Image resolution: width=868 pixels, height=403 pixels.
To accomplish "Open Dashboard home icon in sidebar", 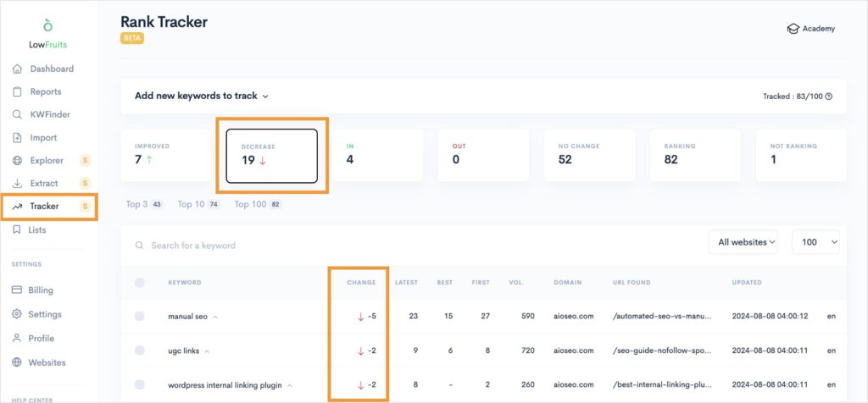I will click(17, 69).
